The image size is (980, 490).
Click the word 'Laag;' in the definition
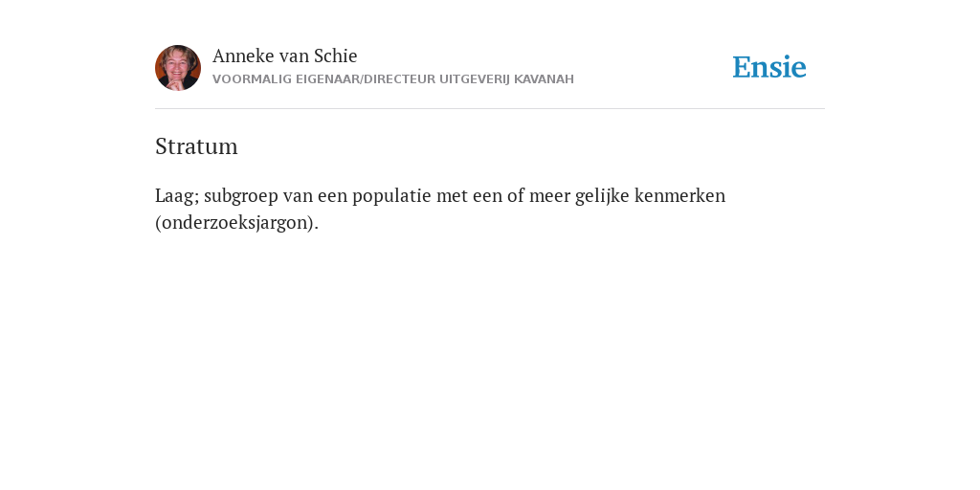pos(177,195)
